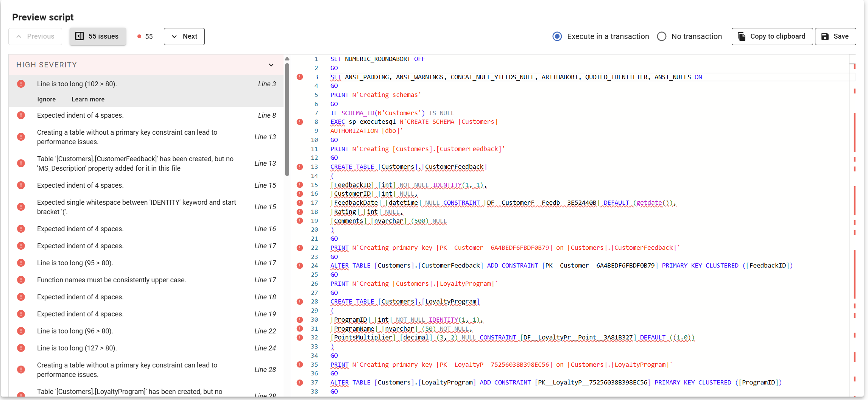Click the Learn more link
The image size is (868, 400).
[x=88, y=99]
